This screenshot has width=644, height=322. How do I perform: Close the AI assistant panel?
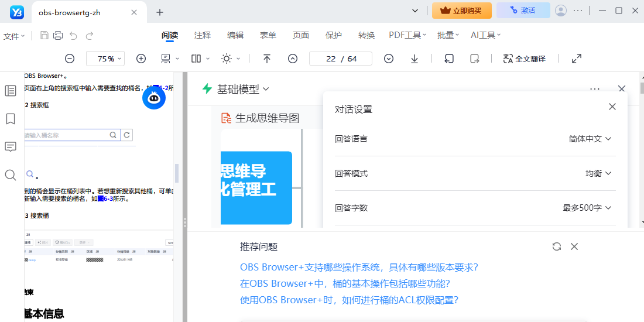621,89
